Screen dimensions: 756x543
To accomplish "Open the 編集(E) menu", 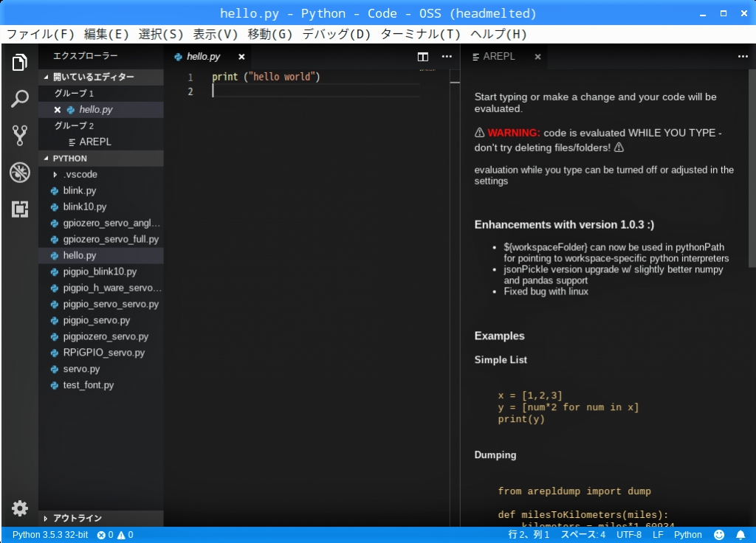I will coord(106,34).
